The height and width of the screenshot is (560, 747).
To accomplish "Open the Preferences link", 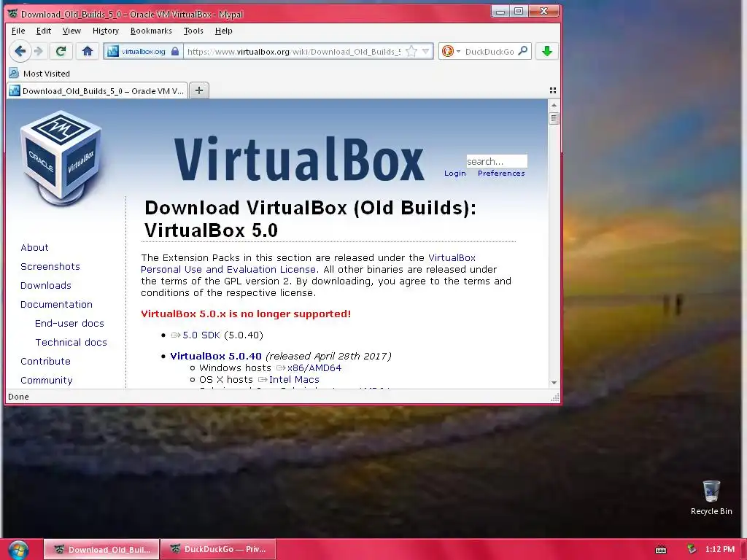I will pyautogui.click(x=501, y=174).
